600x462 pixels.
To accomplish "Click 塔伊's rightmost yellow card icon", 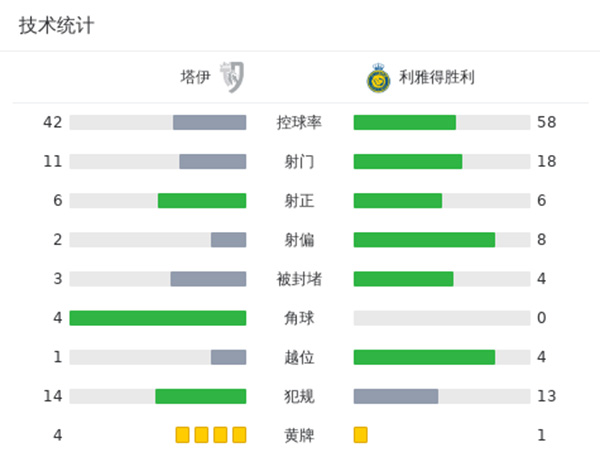I will click(239, 435).
